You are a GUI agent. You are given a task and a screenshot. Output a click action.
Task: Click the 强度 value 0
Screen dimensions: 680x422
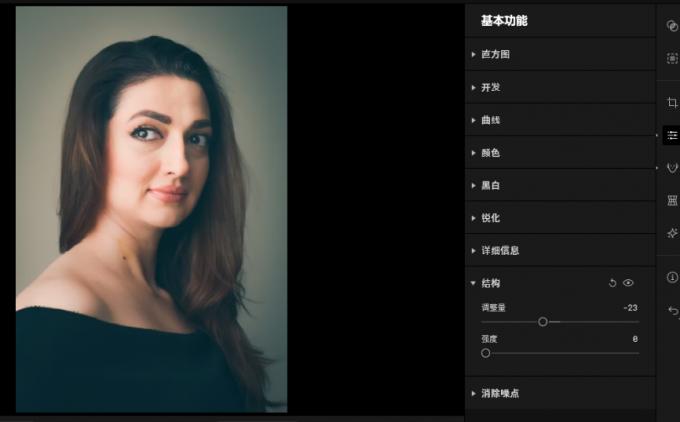[635, 339]
